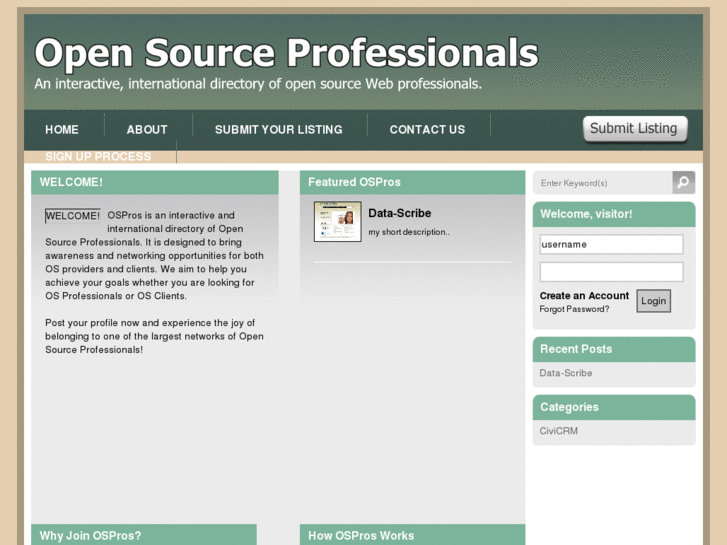
Task: Focus the Enter Keyword(s) search field
Action: pyautogui.click(x=603, y=183)
